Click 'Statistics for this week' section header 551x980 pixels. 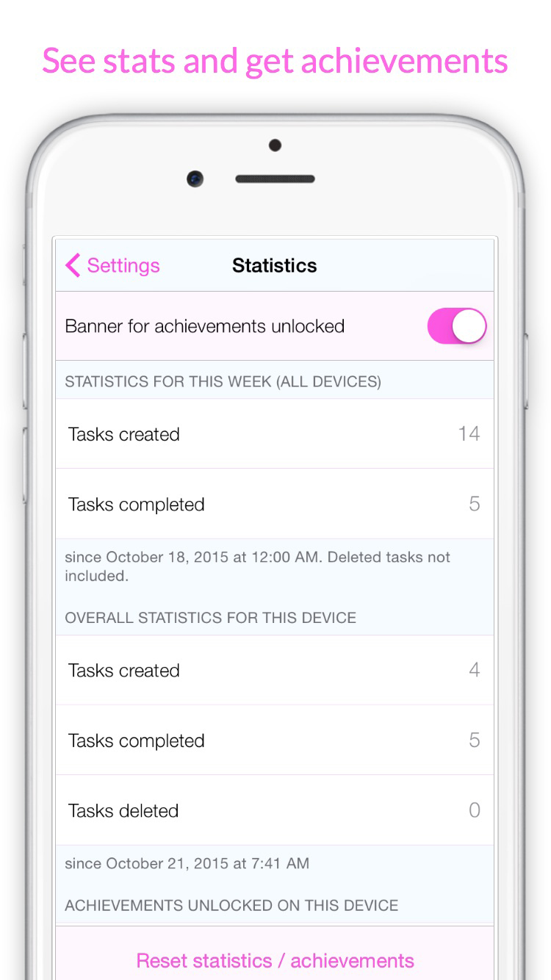(223, 382)
